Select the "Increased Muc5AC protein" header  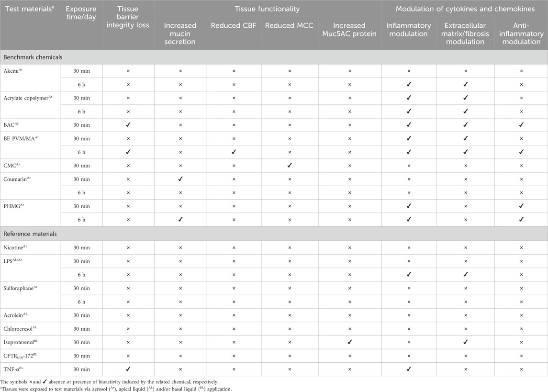point(349,30)
